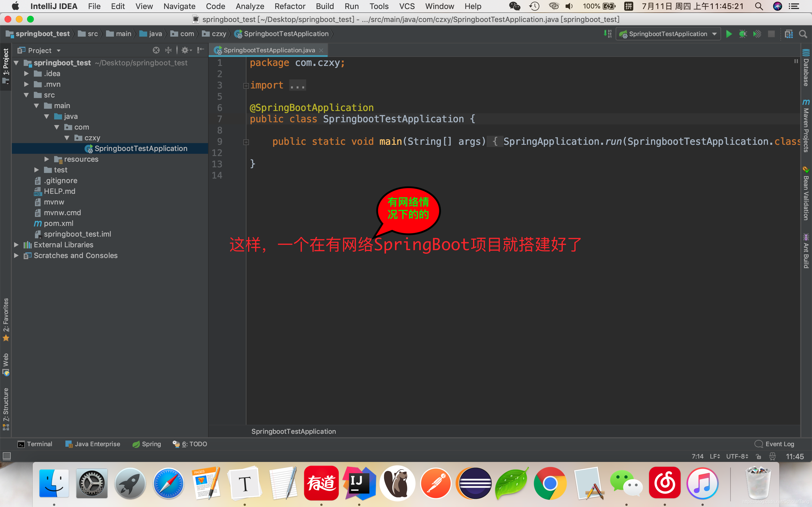The image size is (812, 507).
Task: Click Terminal tab at bottom bar
Action: pyautogui.click(x=34, y=444)
